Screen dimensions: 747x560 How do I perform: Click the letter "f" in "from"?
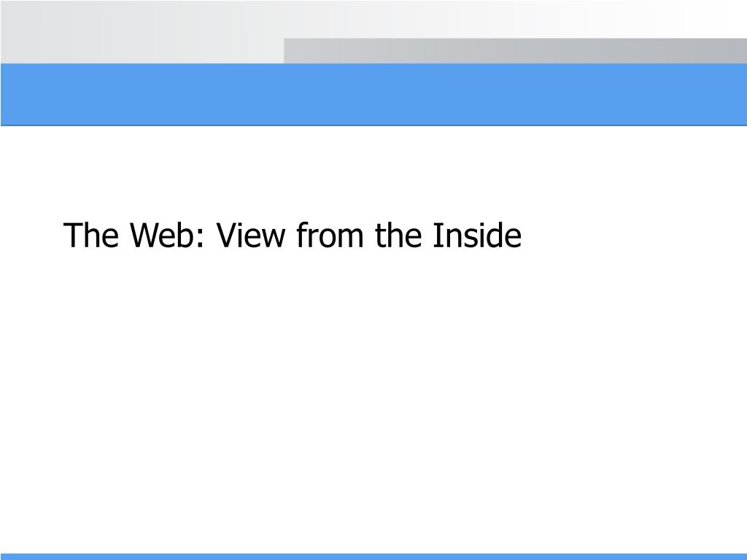301,235
